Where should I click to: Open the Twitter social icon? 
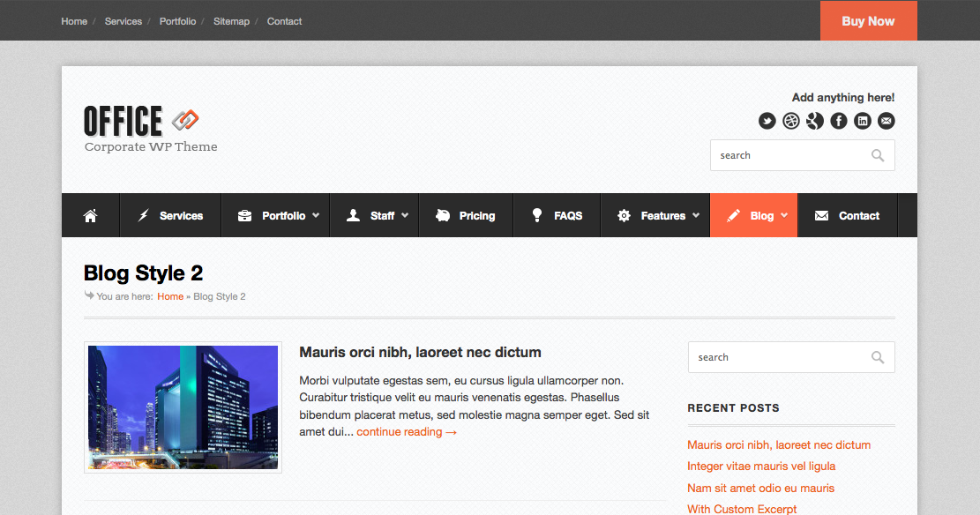767,121
